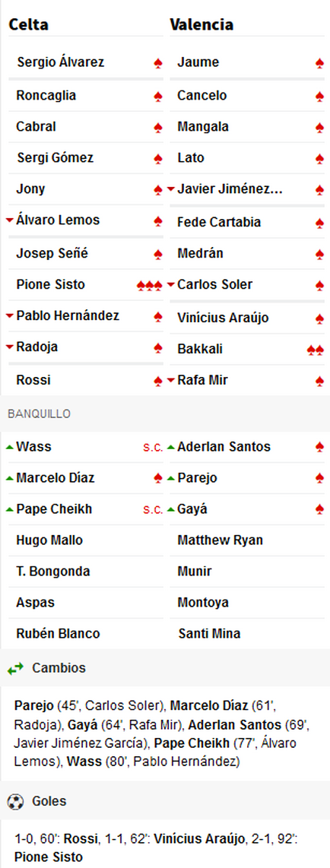The height and width of the screenshot is (868, 330).
Task: Click Bakkali's two-spade rating icon
Action: (x=315, y=350)
